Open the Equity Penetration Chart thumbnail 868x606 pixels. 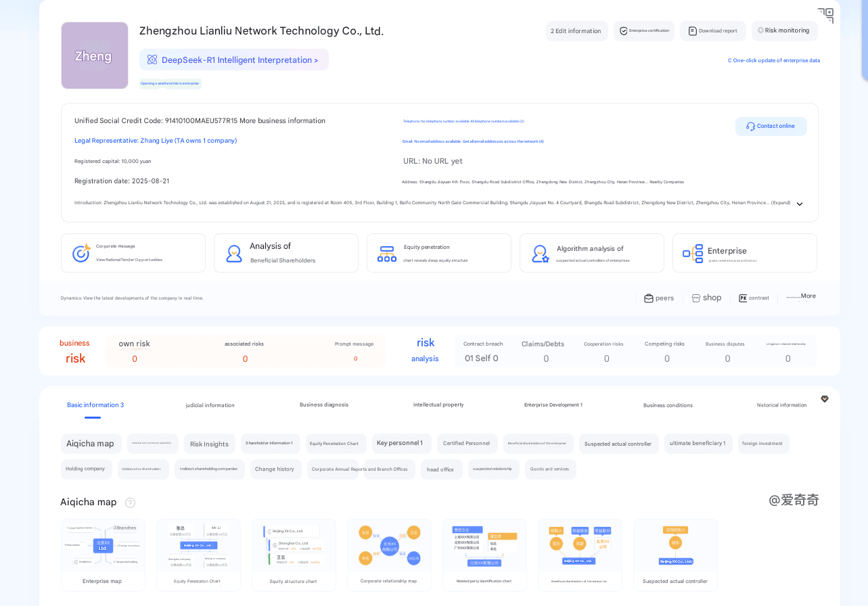[198, 555]
